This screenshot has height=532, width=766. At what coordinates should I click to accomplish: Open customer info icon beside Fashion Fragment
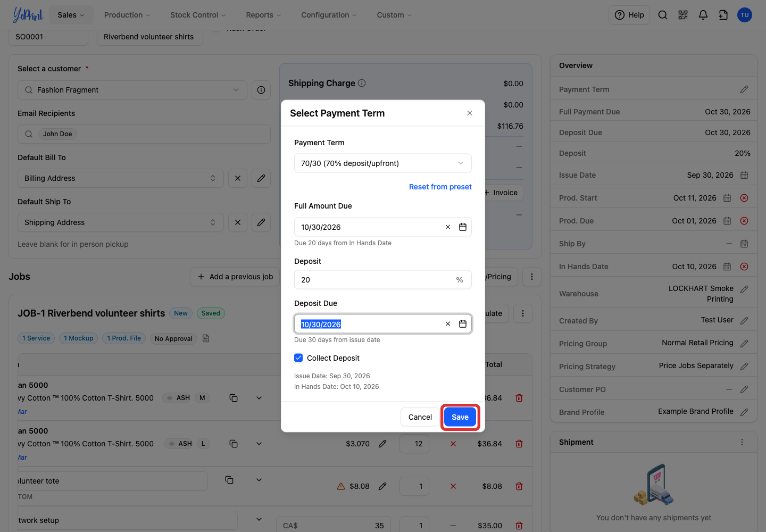(x=261, y=90)
